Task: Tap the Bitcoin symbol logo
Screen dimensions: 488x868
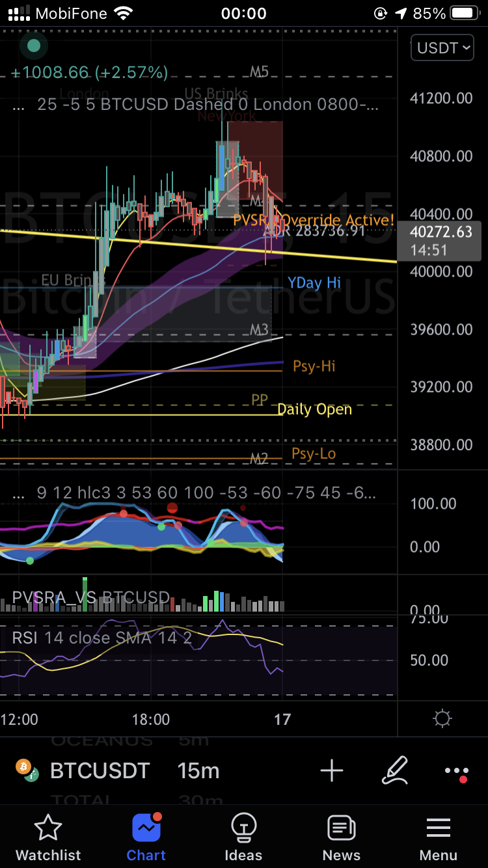Action: coord(24,768)
